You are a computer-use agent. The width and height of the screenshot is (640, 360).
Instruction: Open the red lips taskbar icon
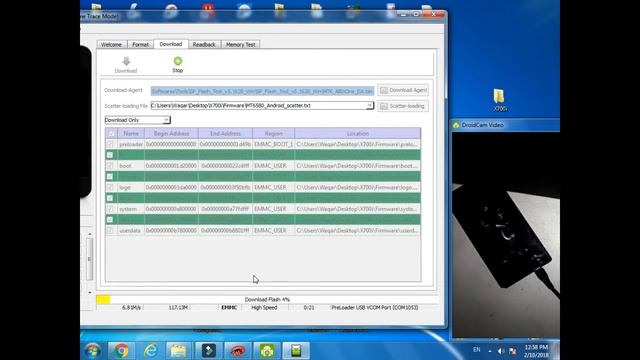(x=238, y=351)
